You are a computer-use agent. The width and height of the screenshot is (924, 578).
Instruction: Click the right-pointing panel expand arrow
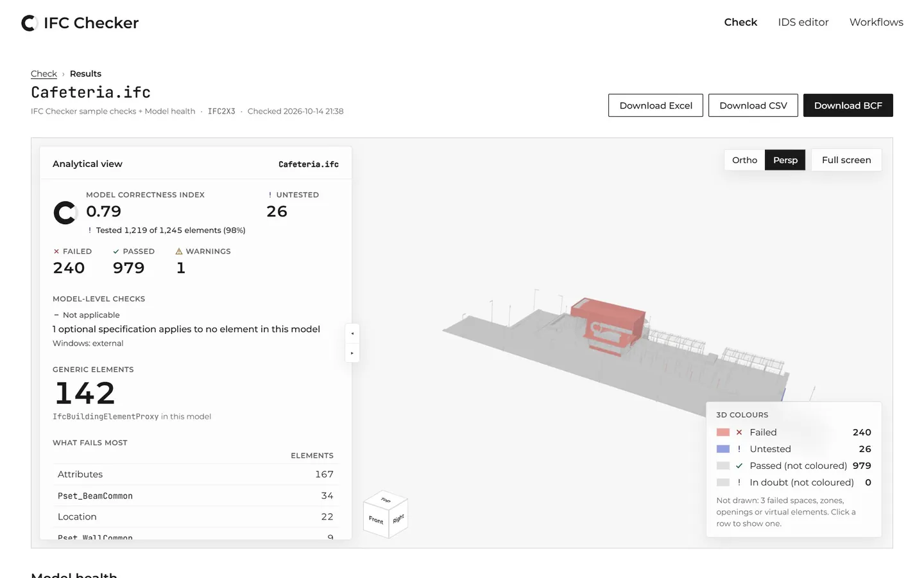(352, 353)
